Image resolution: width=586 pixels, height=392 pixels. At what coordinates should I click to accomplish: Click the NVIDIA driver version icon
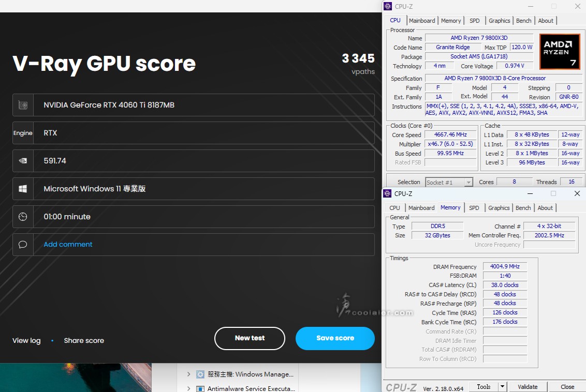click(23, 161)
